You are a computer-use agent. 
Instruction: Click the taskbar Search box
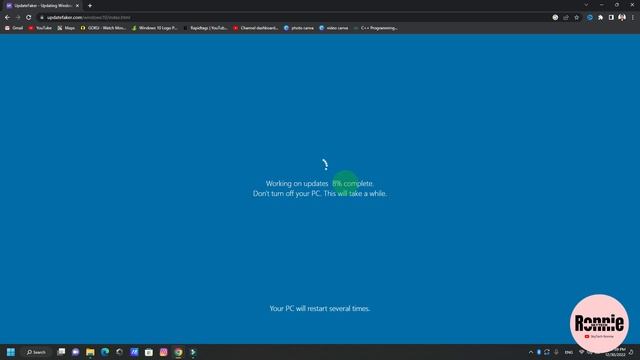coord(36,352)
